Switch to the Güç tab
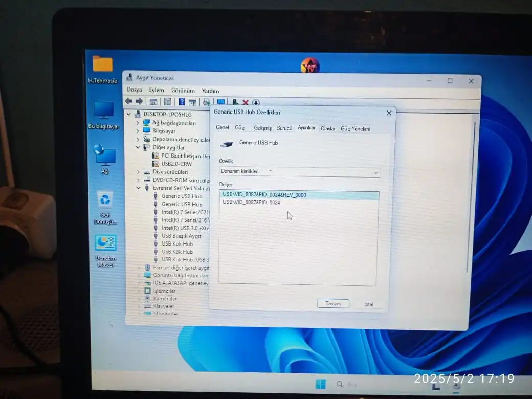 point(240,128)
